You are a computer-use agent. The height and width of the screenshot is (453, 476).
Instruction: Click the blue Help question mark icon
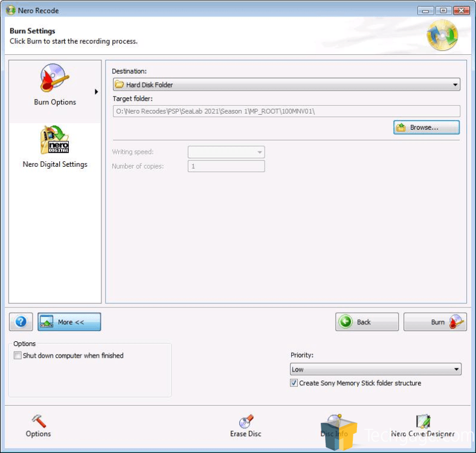pos(21,321)
